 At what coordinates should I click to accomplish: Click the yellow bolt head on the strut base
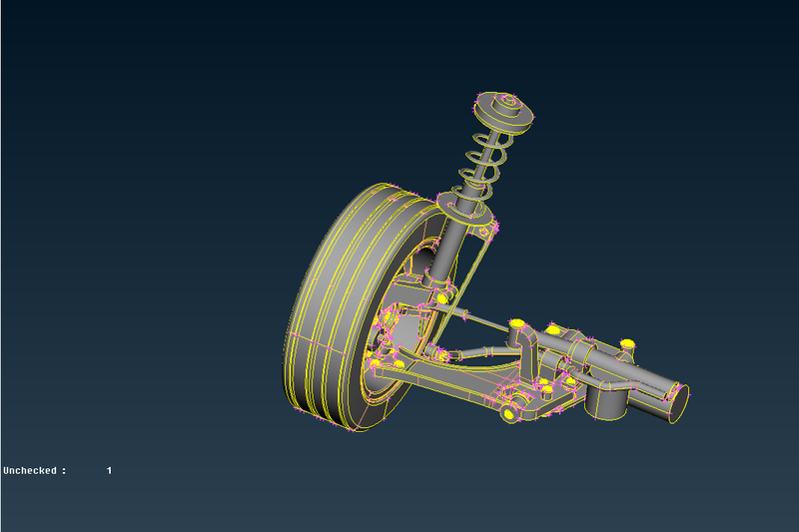click(442, 298)
